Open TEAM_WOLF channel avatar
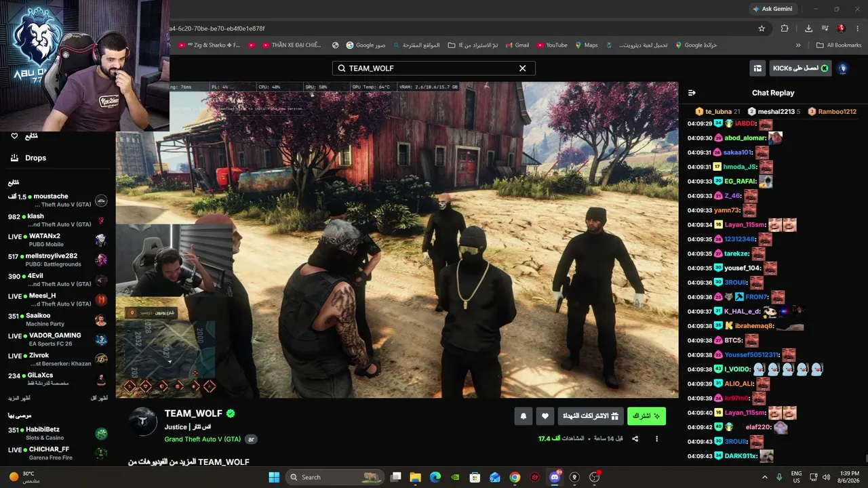This screenshot has width=868, height=488. click(x=143, y=422)
